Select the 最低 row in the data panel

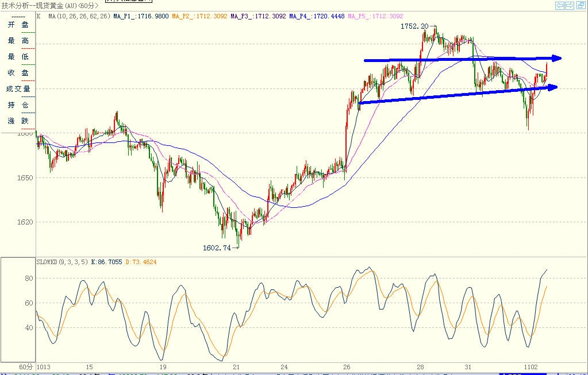point(18,57)
